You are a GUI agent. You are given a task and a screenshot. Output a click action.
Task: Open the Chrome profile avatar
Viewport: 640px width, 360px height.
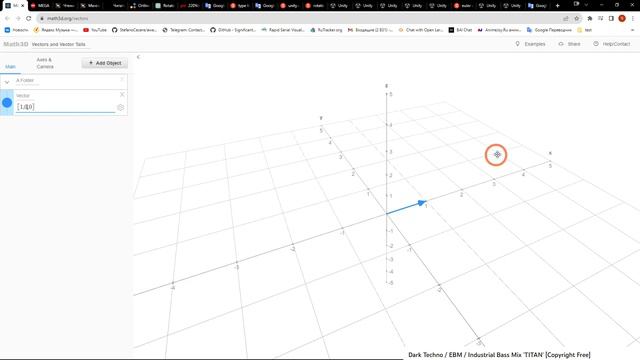point(622,18)
